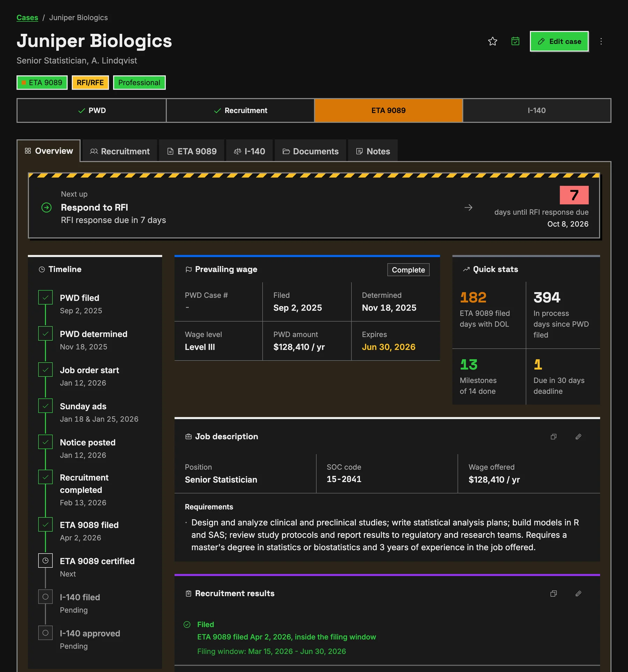The image size is (628, 672).
Task: Click the trend icon by Quick stats
Action: 466,270
